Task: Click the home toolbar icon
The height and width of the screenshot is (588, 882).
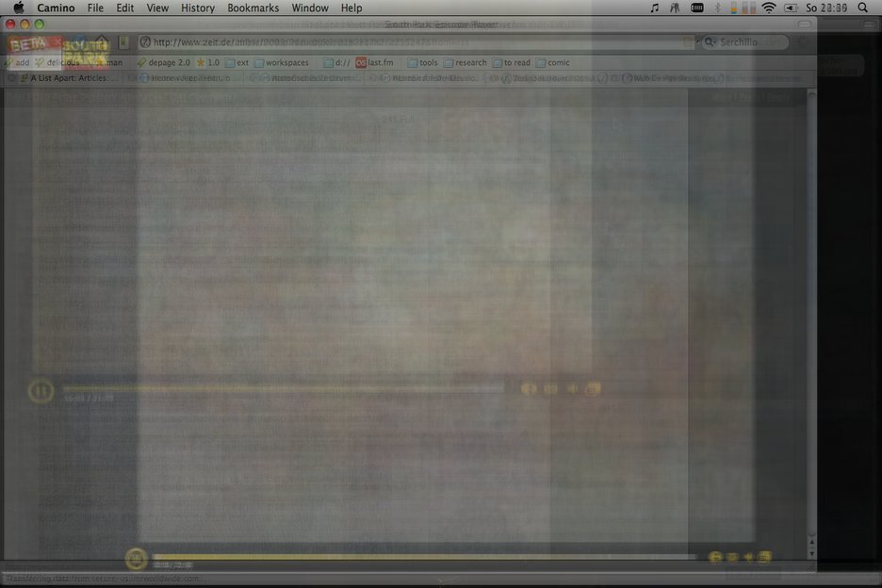Action: 102,42
